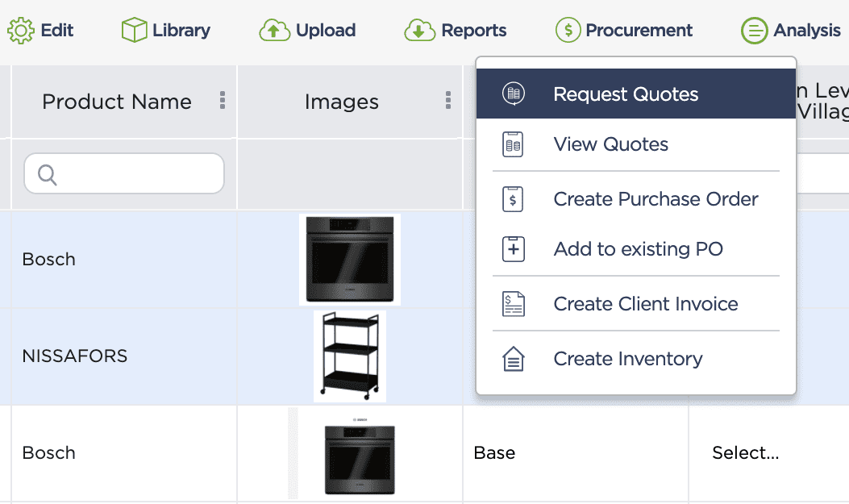Viewport: 849px width, 504px height.
Task: Open the Reports download cloud icon
Action: click(x=419, y=31)
